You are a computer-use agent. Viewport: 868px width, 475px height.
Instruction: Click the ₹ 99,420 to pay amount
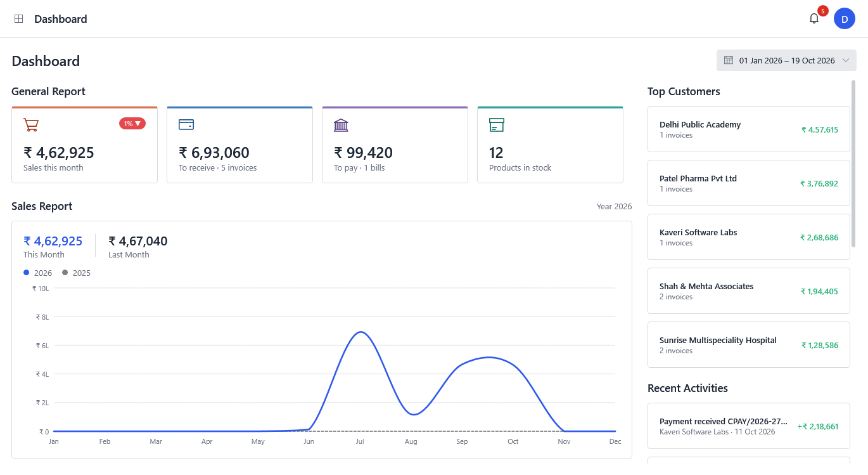(363, 153)
